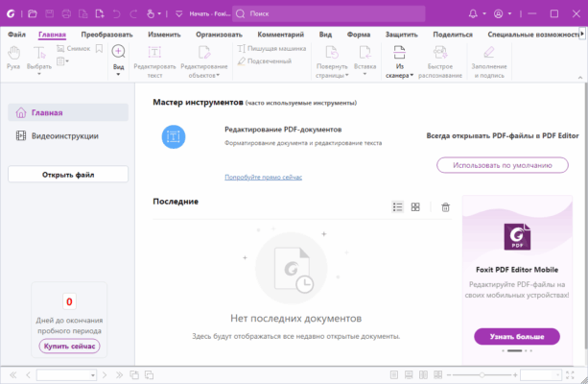Click Повернуть страницы rotate tool
Viewport: 588px width, 384px height.
(x=332, y=60)
